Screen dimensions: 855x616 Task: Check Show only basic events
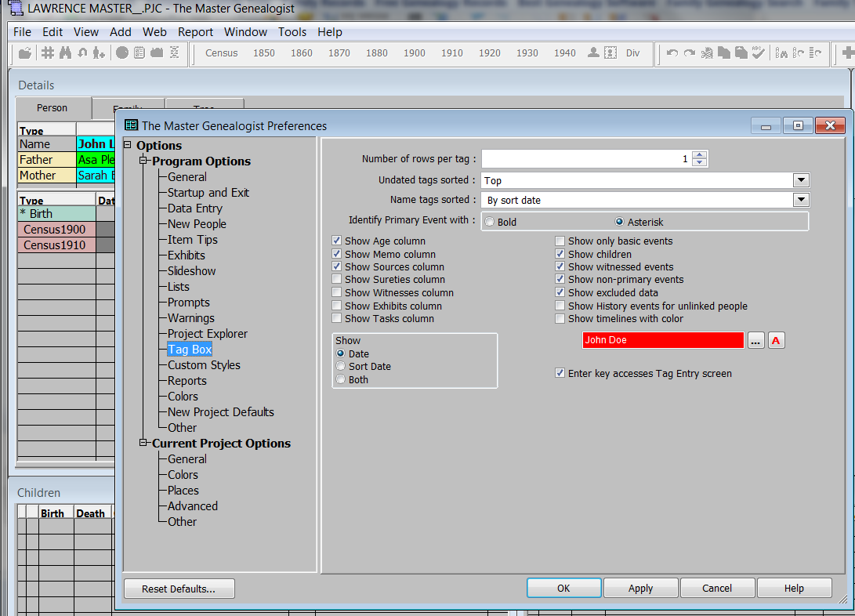(x=560, y=241)
